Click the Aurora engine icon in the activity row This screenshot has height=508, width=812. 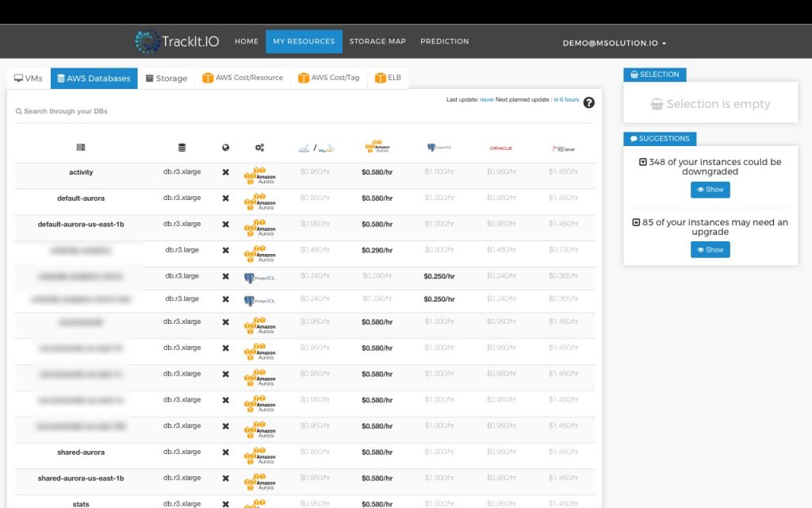(259, 172)
